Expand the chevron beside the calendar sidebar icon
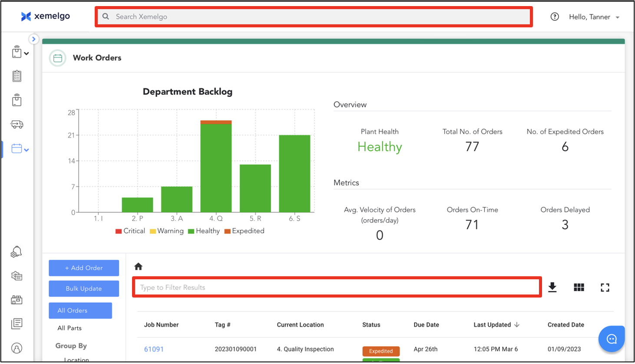635x364 pixels. click(x=26, y=150)
